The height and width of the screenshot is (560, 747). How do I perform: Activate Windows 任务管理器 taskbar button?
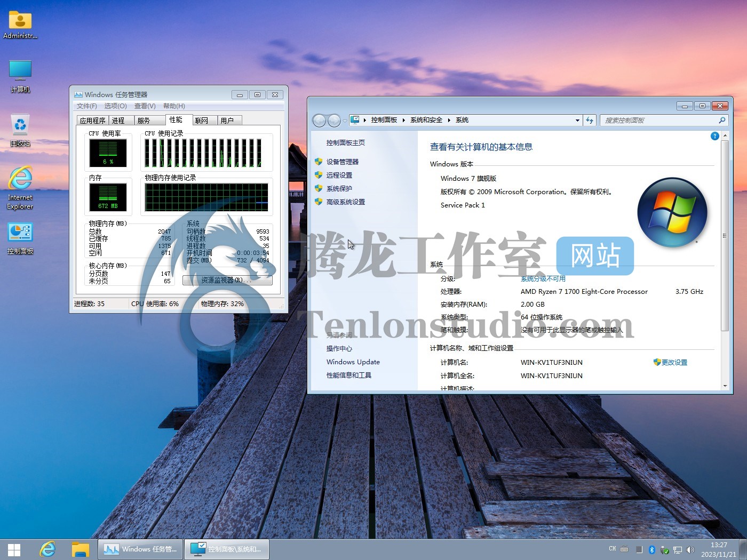pyautogui.click(x=140, y=549)
